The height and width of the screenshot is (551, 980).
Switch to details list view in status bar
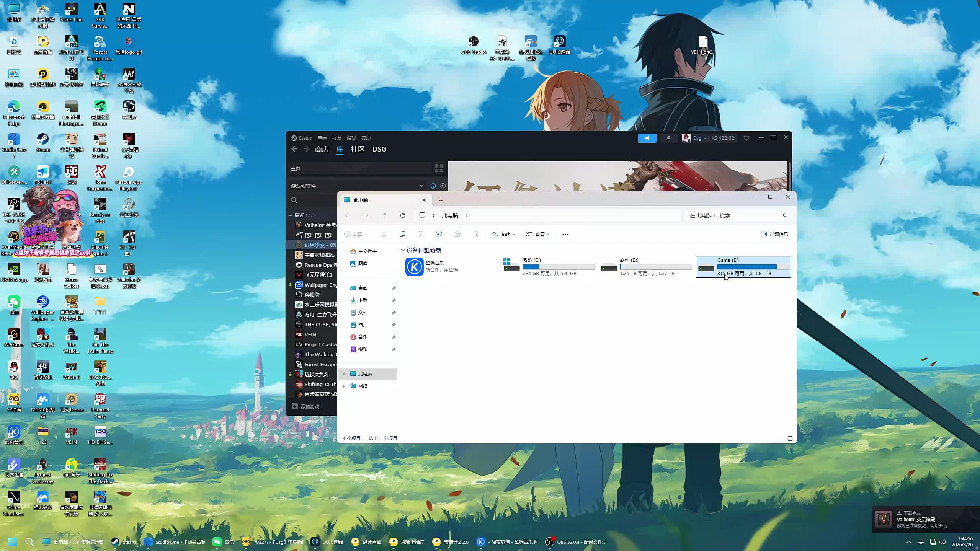tap(780, 439)
